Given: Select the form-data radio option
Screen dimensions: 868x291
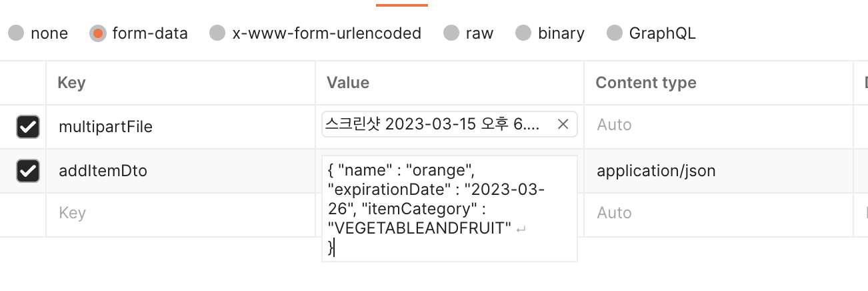Looking at the screenshot, I should point(97,33).
